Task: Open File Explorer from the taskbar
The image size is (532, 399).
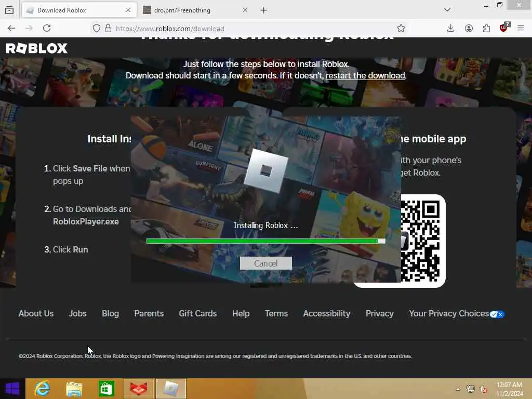Action: click(x=74, y=389)
